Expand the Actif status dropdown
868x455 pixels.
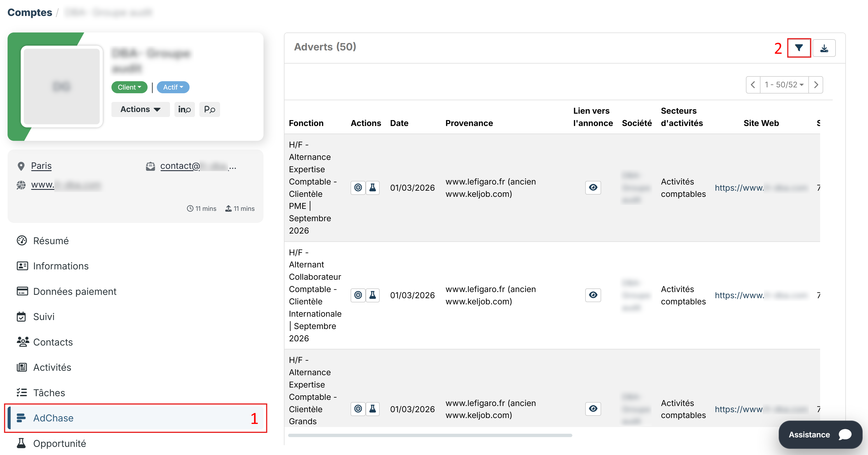coord(173,87)
